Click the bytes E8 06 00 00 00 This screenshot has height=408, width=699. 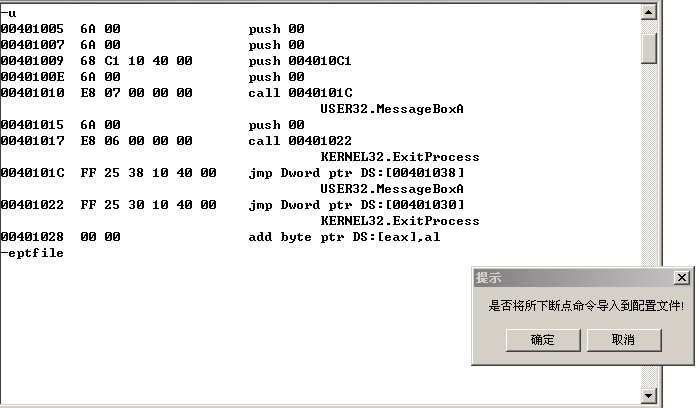pos(136,141)
